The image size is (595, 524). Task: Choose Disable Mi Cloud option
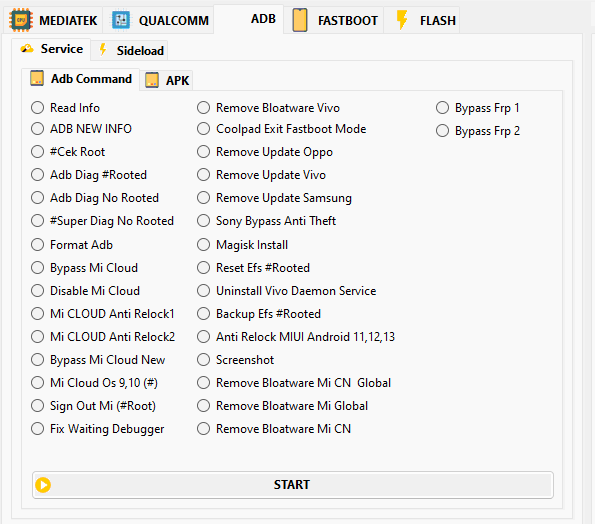point(85,291)
